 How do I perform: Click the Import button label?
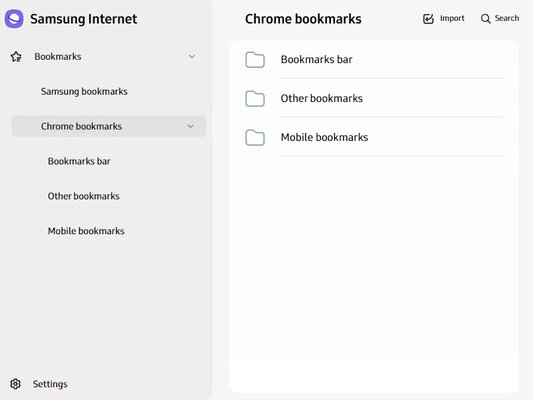point(452,18)
